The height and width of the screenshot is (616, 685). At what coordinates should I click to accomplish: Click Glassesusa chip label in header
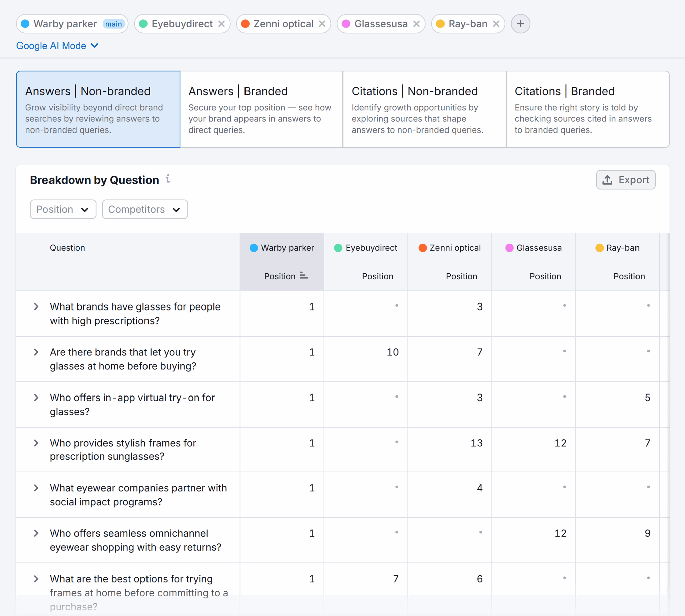coord(381,24)
